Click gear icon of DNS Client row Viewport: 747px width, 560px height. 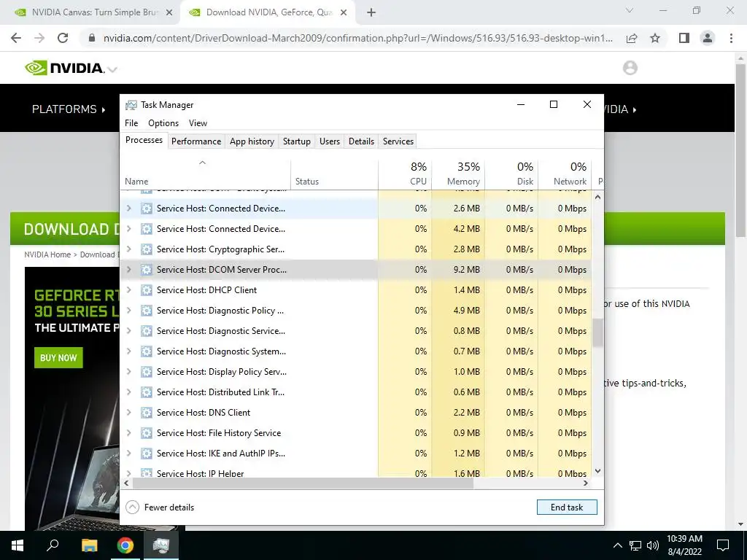pos(146,413)
